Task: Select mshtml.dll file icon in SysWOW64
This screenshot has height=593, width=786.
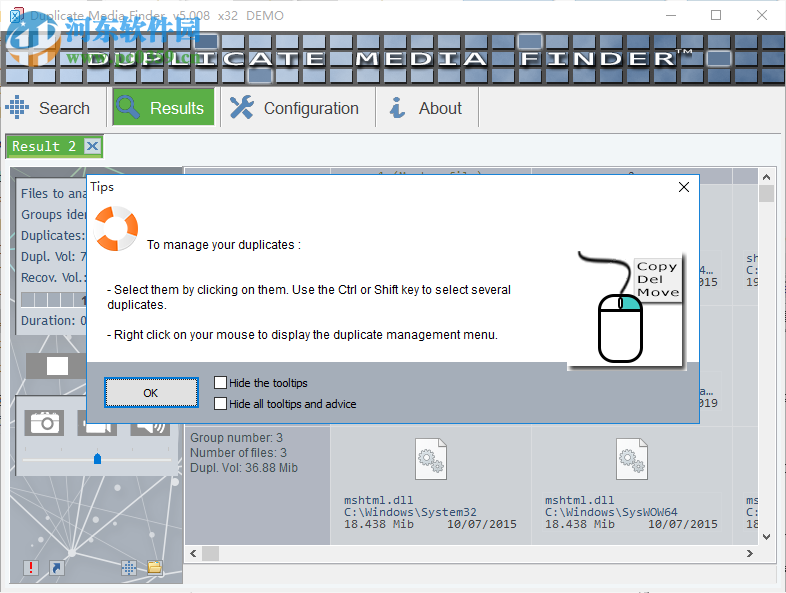Action: click(x=632, y=459)
